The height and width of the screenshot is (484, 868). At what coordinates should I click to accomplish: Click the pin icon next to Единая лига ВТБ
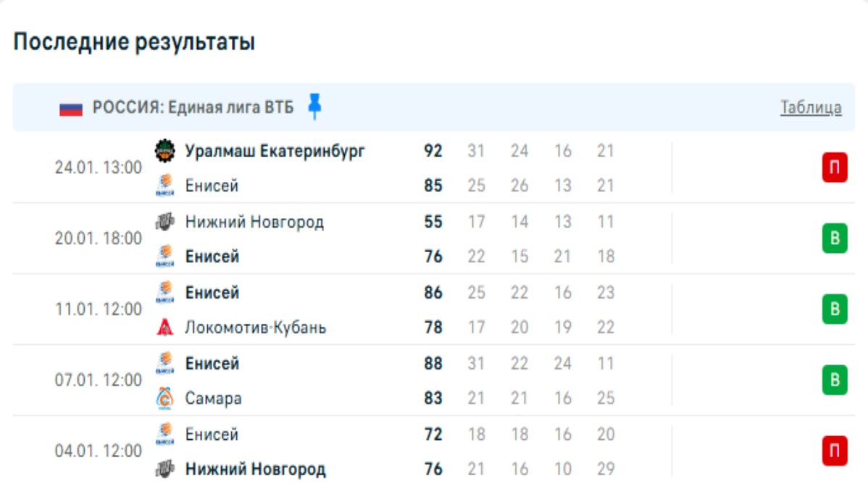(314, 107)
